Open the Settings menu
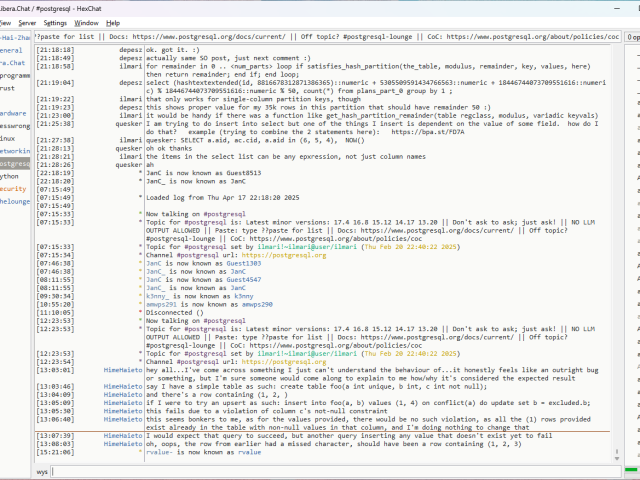 coord(55,22)
